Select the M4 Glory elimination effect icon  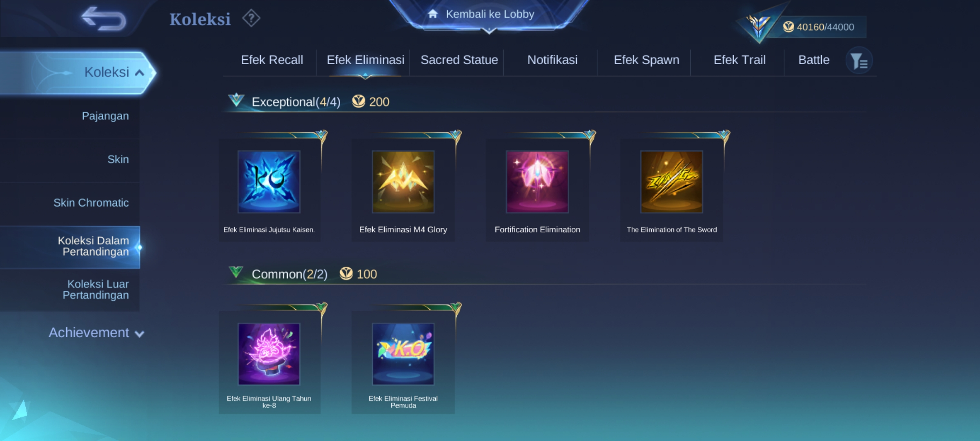(403, 182)
